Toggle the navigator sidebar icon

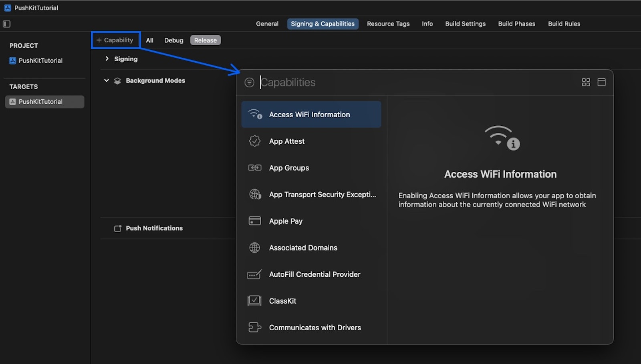(x=7, y=24)
